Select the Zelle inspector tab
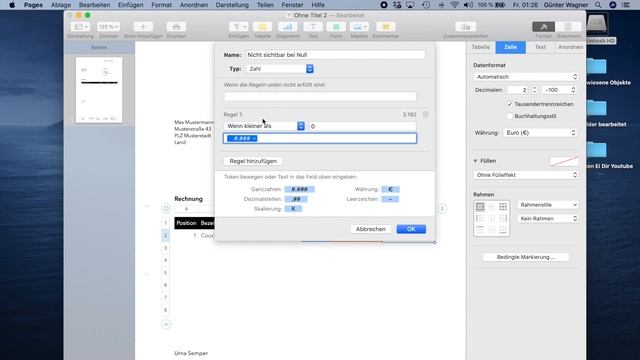 coord(510,47)
